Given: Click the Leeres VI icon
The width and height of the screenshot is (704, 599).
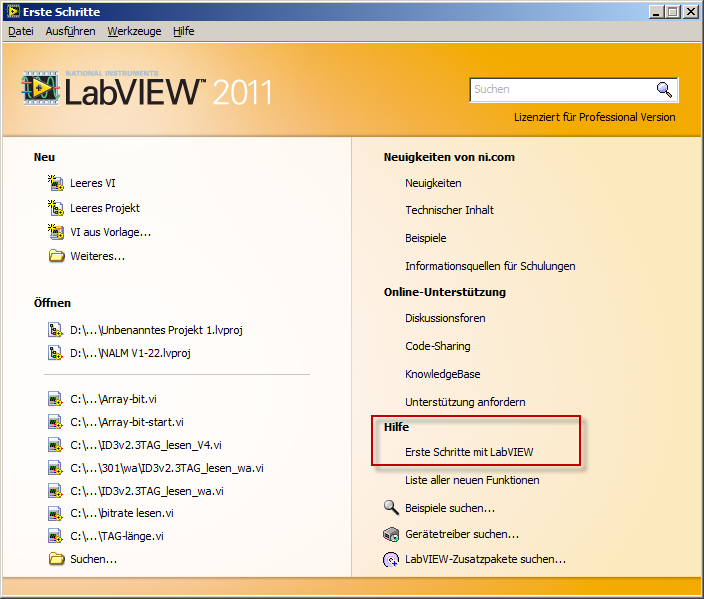Looking at the screenshot, I should click(x=56, y=183).
